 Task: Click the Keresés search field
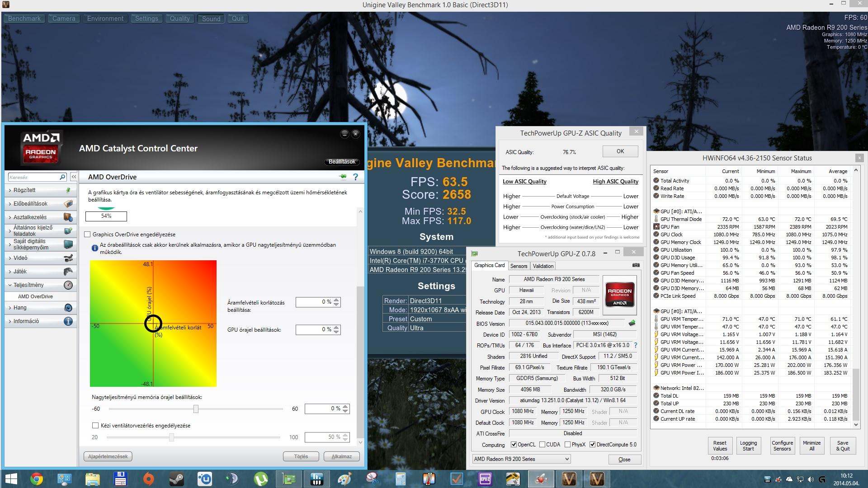click(x=33, y=177)
